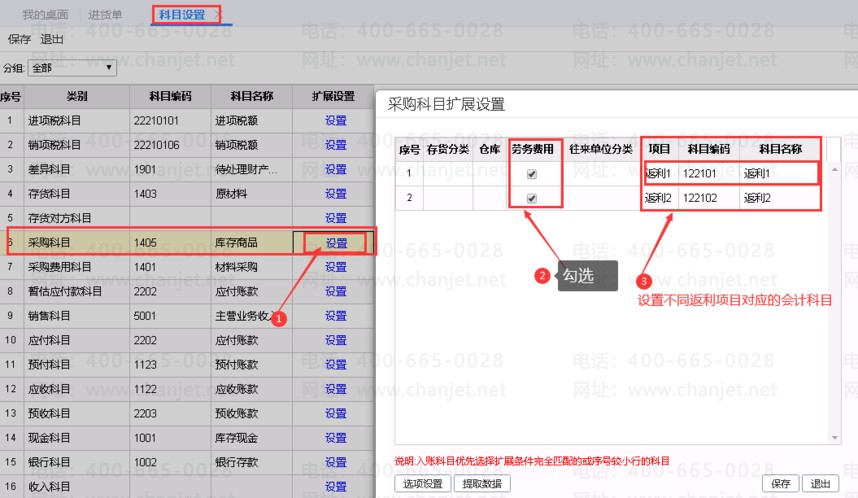Click the 选项设置 button
858x498 pixels.
pyautogui.click(x=422, y=484)
